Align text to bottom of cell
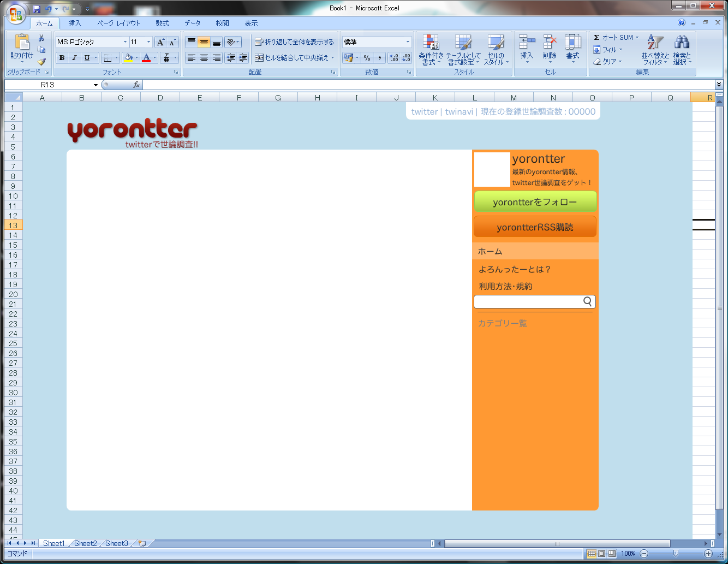 (x=216, y=42)
